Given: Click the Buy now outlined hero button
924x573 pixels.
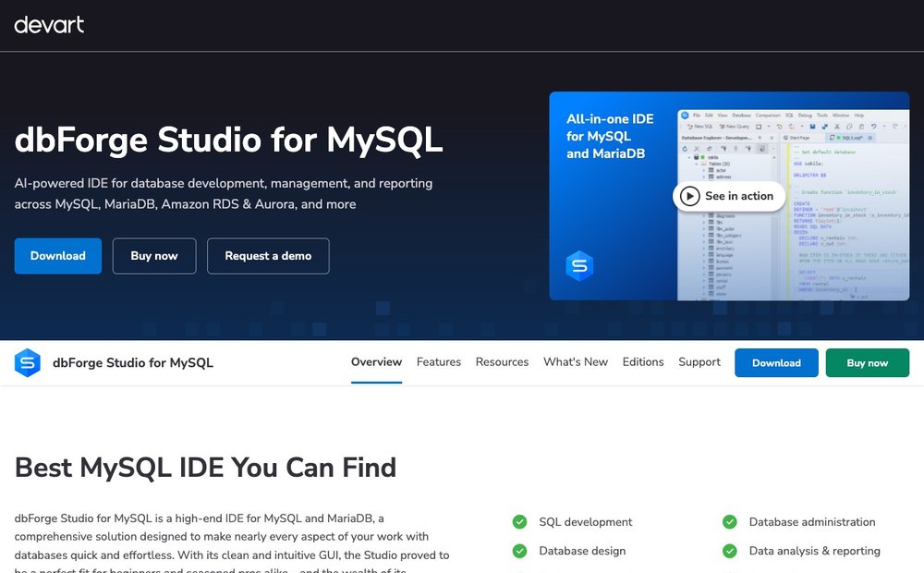Looking at the screenshot, I should pos(154,256).
